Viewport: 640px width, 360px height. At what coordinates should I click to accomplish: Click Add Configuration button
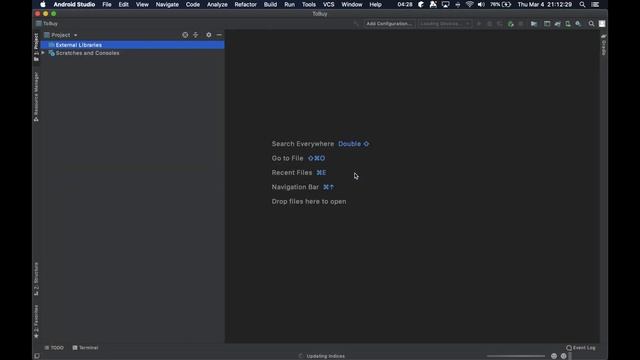tap(389, 24)
